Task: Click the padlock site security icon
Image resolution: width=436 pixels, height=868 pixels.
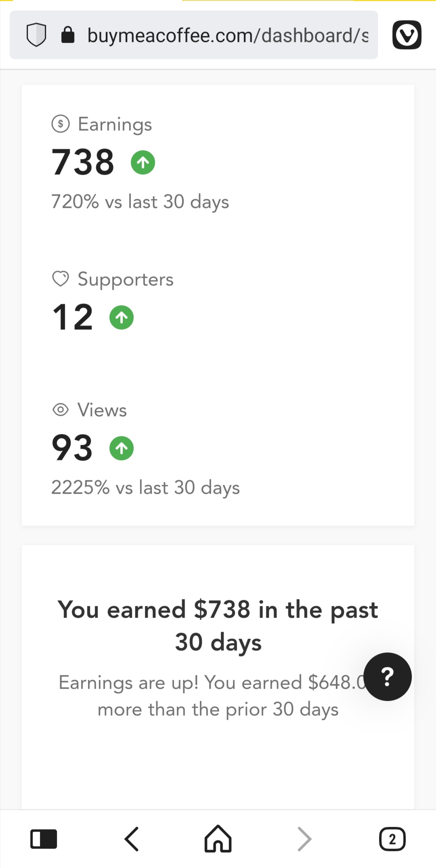Action: (68, 35)
